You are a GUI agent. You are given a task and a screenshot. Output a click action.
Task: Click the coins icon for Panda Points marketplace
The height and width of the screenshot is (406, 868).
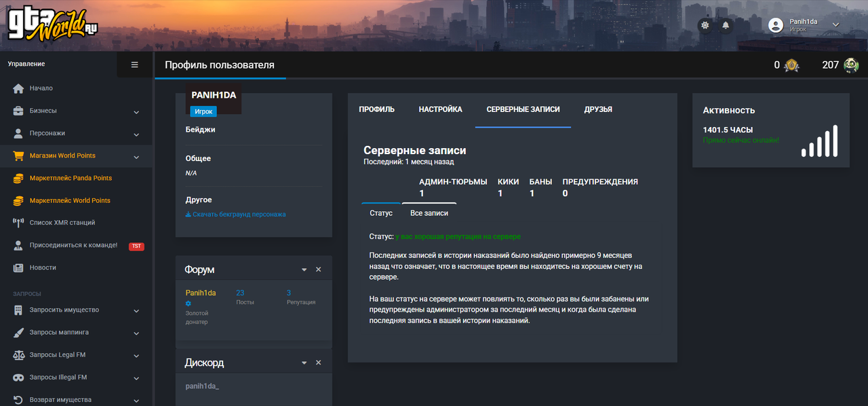[18, 178]
